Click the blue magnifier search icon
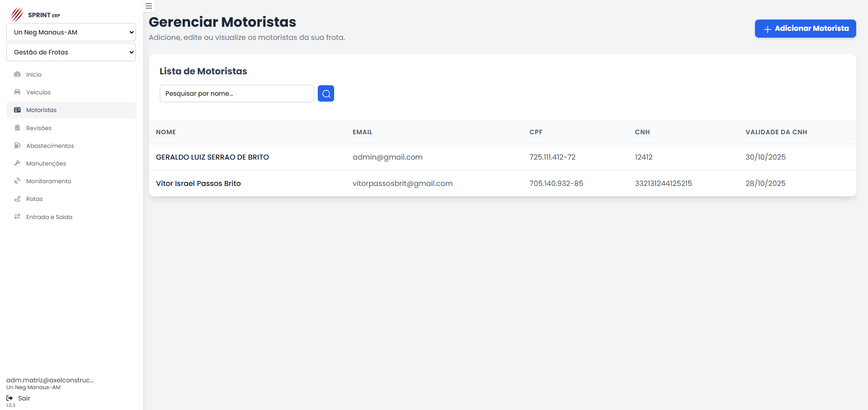The width and height of the screenshot is (868, 410). 325,93
